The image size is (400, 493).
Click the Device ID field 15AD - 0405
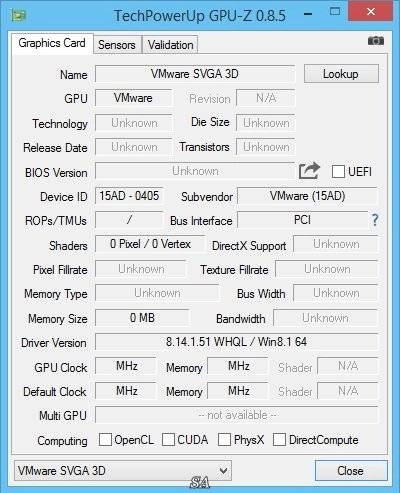coord(129,196)
